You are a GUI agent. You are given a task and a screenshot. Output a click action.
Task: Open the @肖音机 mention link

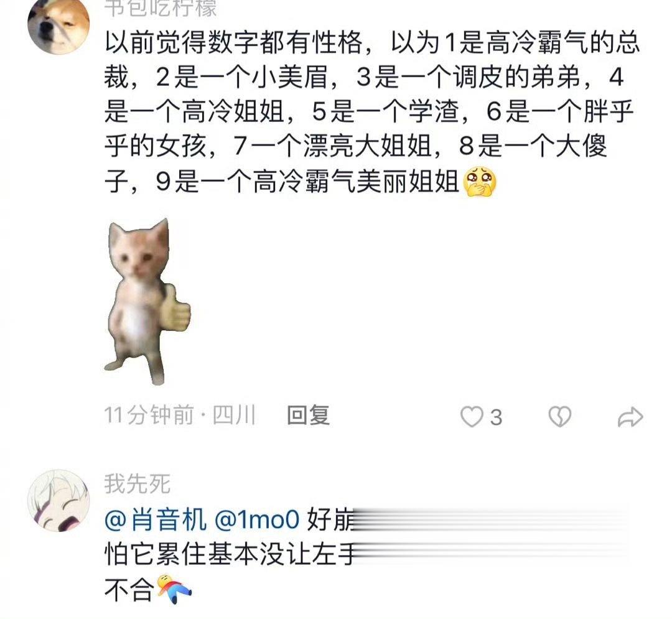click(155, 519)
